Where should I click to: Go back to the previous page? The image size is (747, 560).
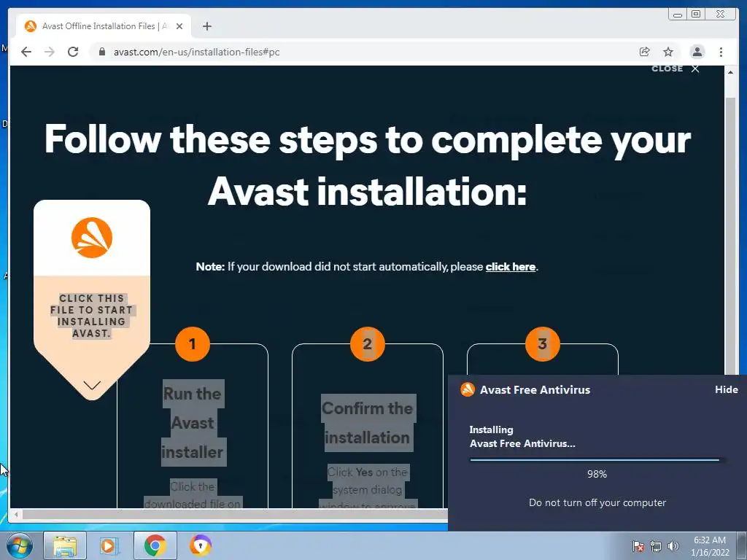26,52
